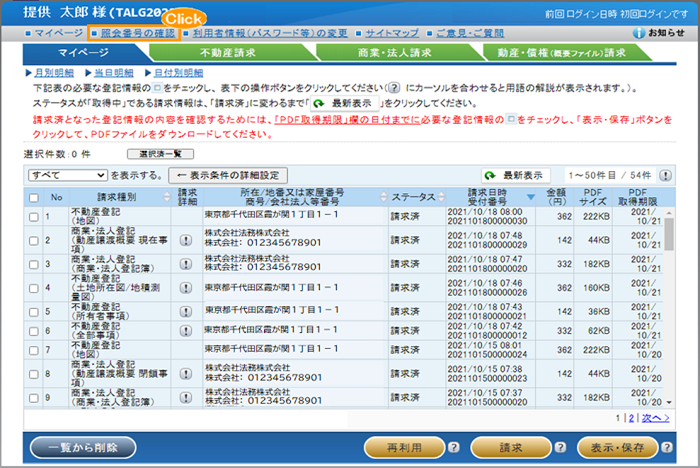Switch to the 不動産請求 tab
700x468 pixels.
(231, 53)
